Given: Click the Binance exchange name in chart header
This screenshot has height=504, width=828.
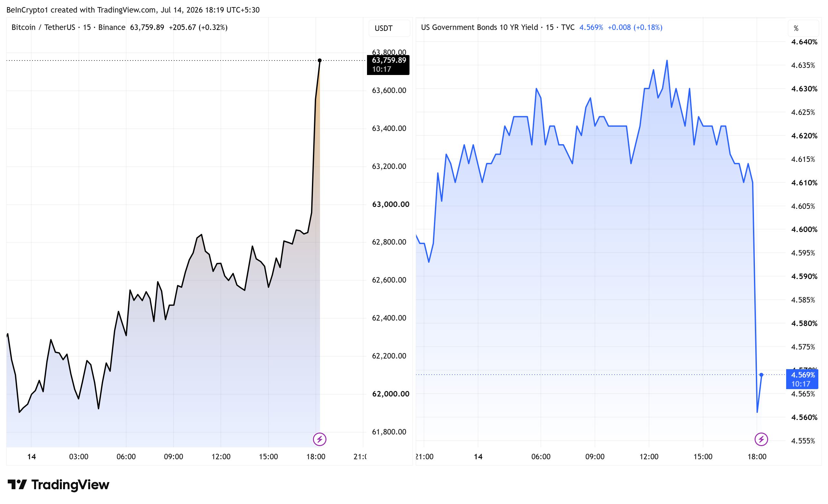Looking at the screenshot, I should pyautogui.click(x=112, y=27).
